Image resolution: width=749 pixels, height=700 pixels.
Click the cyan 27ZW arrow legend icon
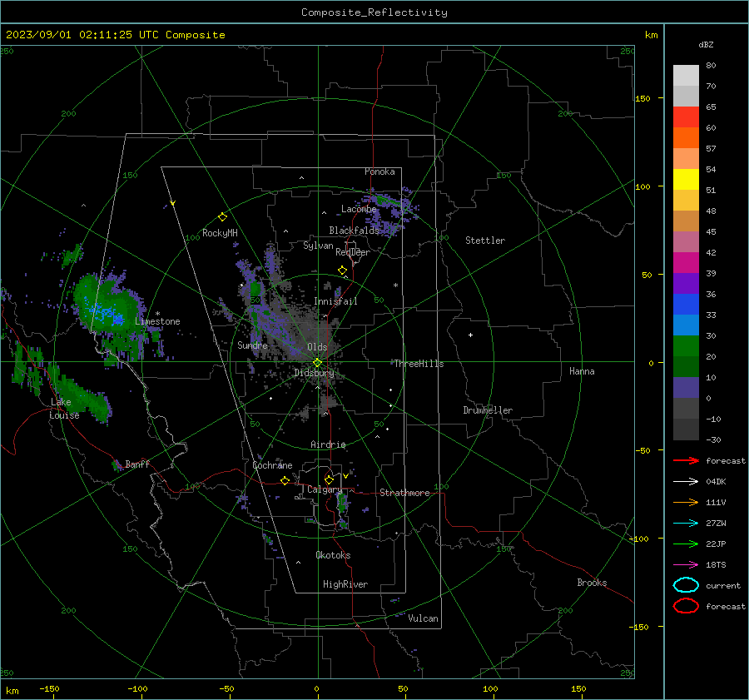(686, 524)
